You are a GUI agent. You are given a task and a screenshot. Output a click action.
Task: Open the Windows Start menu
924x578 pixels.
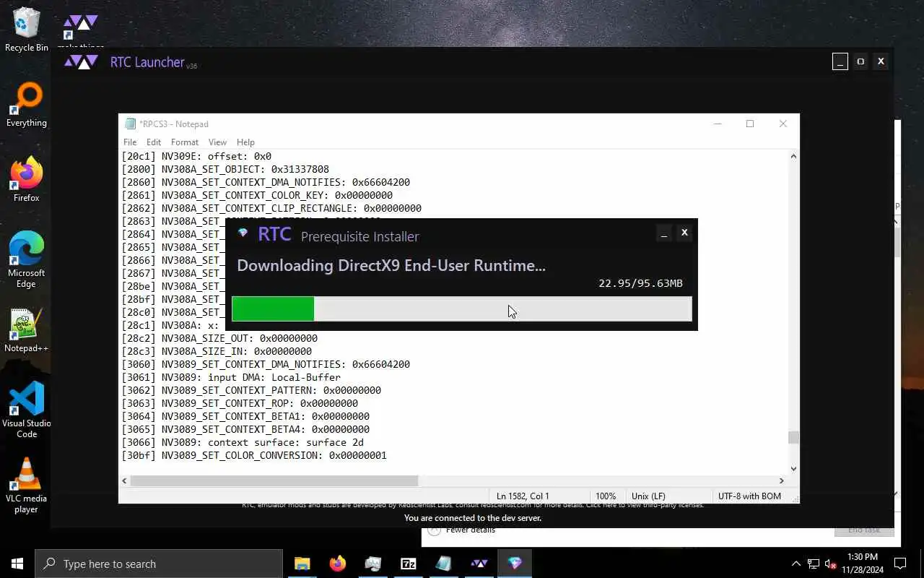pos(17,564)
